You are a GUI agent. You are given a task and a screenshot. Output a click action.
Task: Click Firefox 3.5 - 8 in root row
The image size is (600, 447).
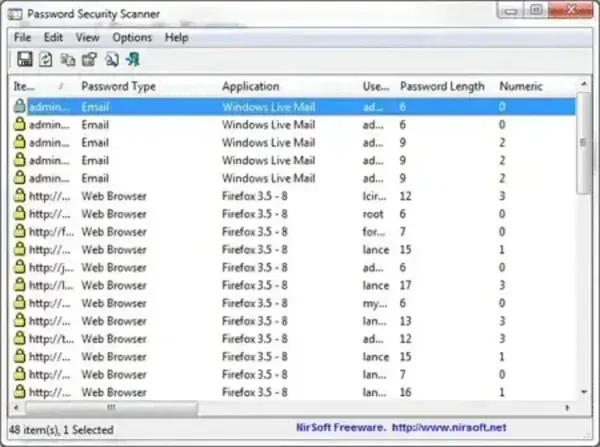254,214
